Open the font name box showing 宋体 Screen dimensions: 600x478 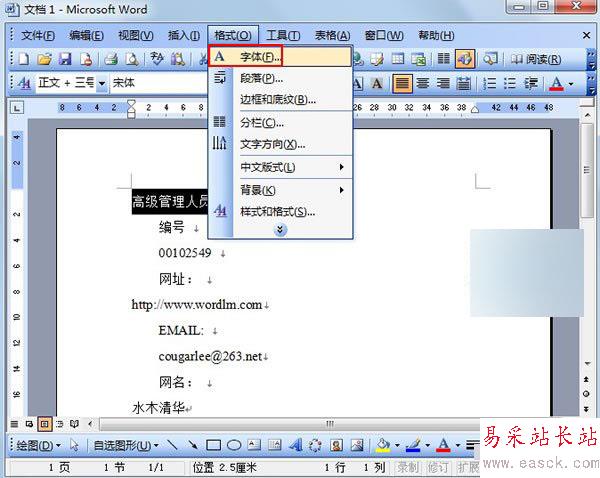point(158,83)
